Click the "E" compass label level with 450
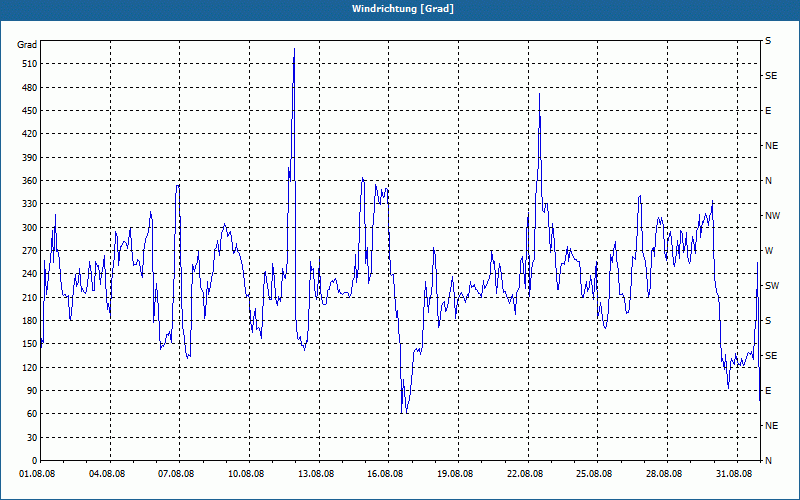The image size is (800, 500). point(768,111)
